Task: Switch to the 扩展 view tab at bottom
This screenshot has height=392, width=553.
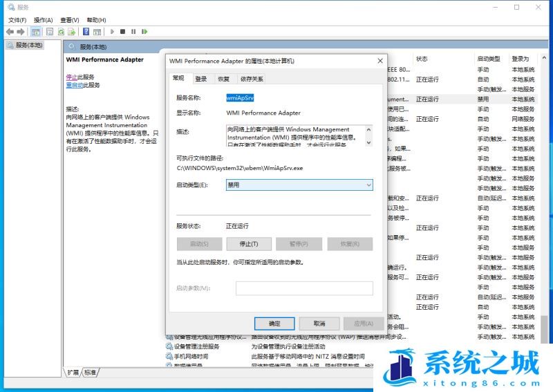Action: point(73,372)
